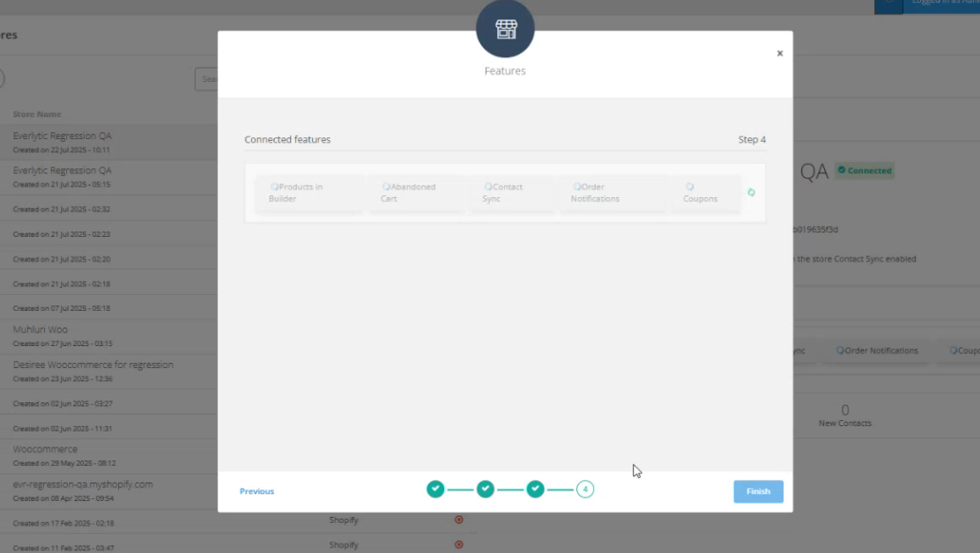The width and height of the screenshot is (980, 553).
Task: Click the Order Notifications tag in the background panel
Action: [x=876, y=350]
